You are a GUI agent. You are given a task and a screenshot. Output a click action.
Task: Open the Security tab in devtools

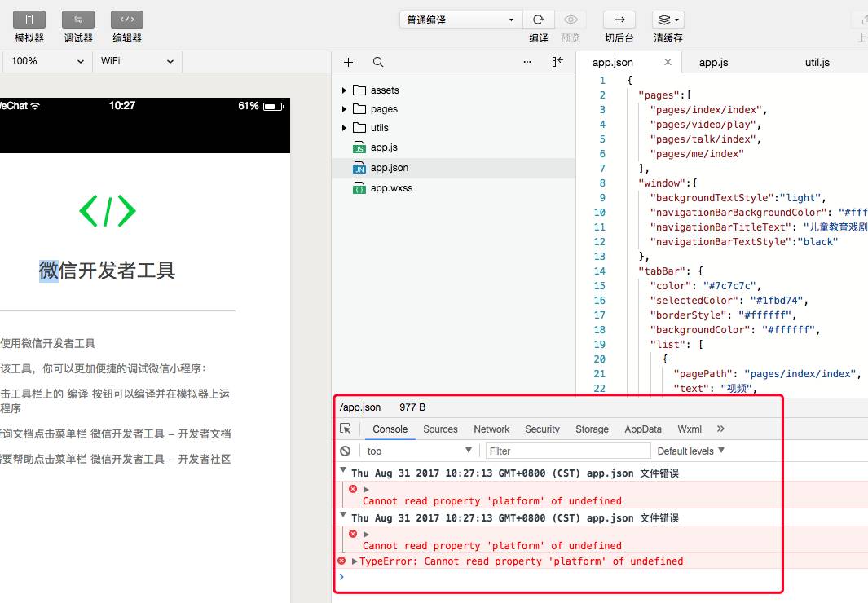point(542,429)
